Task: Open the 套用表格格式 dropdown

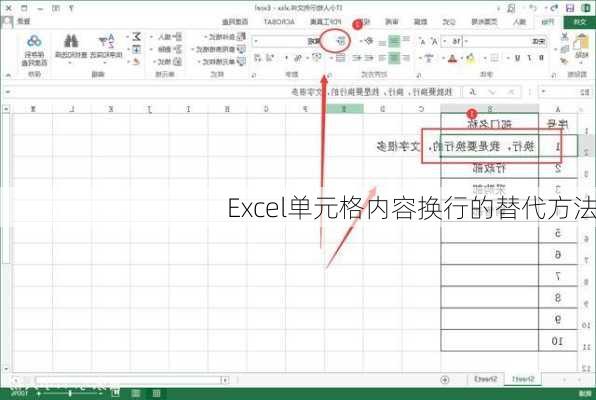Action: [219, 49]
